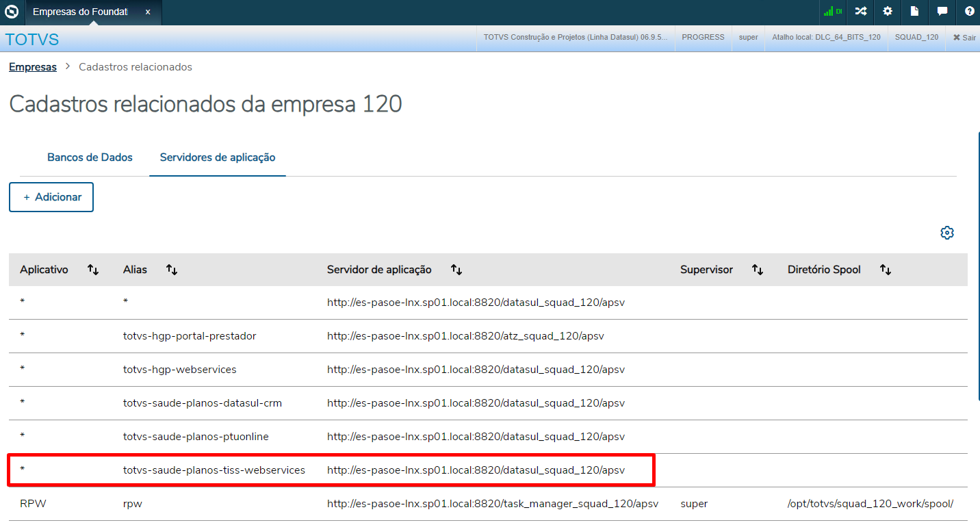Image resolution: width=980 pixels, height=525 pixels.
Task: Select alias totvs-hgp-webservices
Action: [x=180, y=370]
